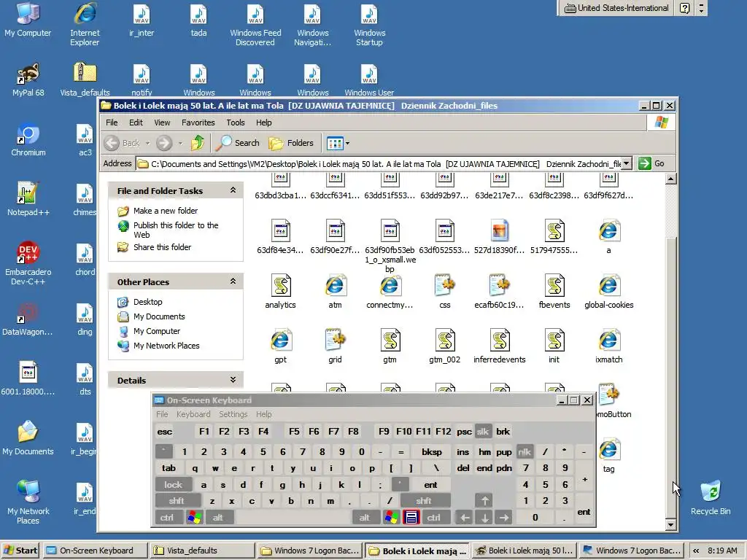
Task: Select Embarcadero Dev-C++ desktop icon
Action: pos(28,263)
